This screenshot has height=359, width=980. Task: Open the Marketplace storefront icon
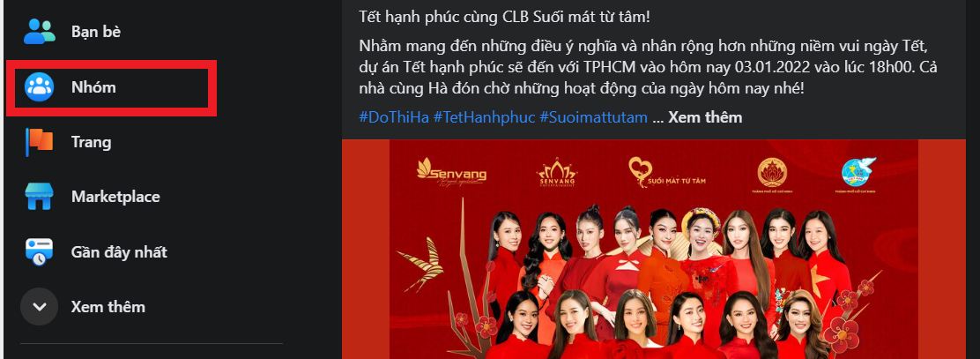point(40,197)
